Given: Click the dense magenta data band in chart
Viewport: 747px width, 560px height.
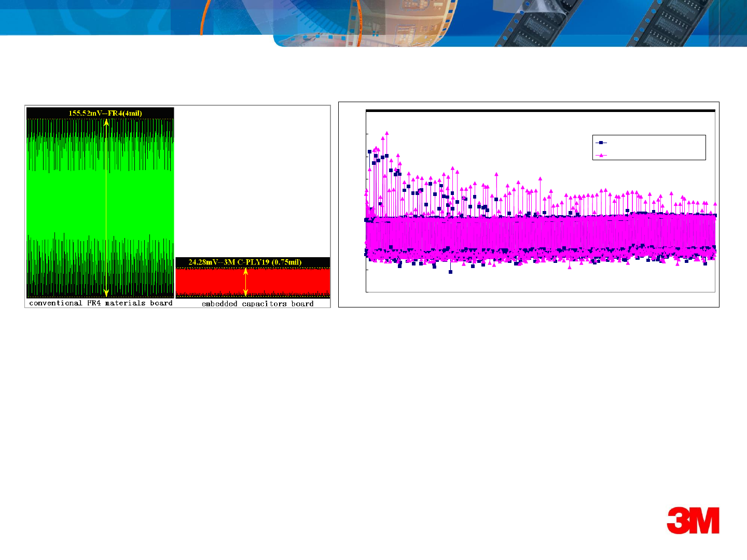Looking at the screenshot, I should 539,233.
